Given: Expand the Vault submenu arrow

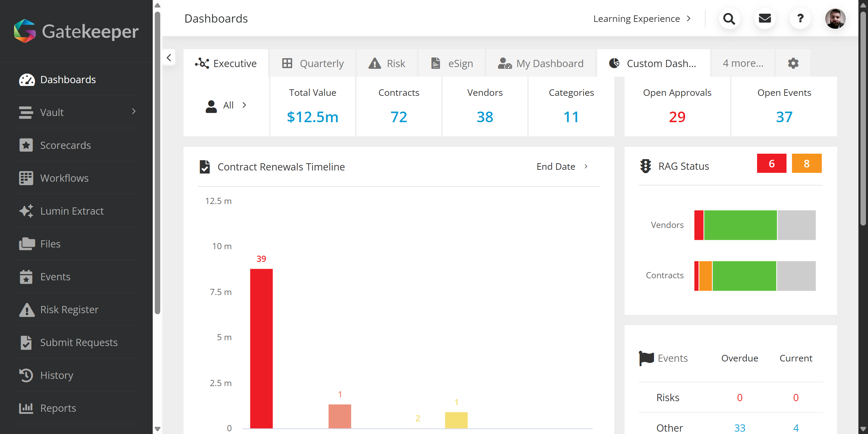Looking at the screenshot, I should pos(134,112).
